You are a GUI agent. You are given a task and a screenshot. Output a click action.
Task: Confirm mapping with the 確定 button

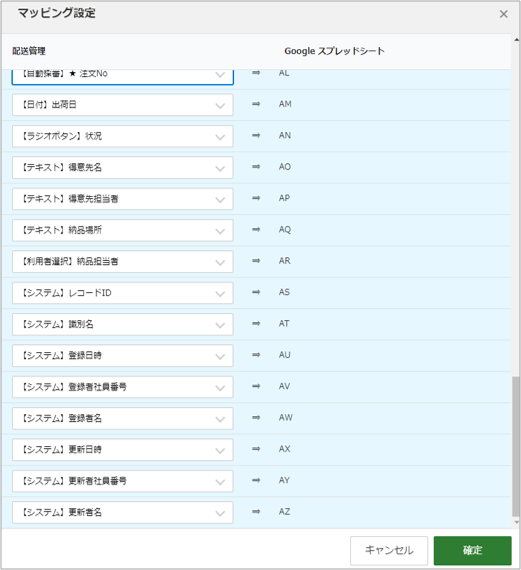click(472, 550)
